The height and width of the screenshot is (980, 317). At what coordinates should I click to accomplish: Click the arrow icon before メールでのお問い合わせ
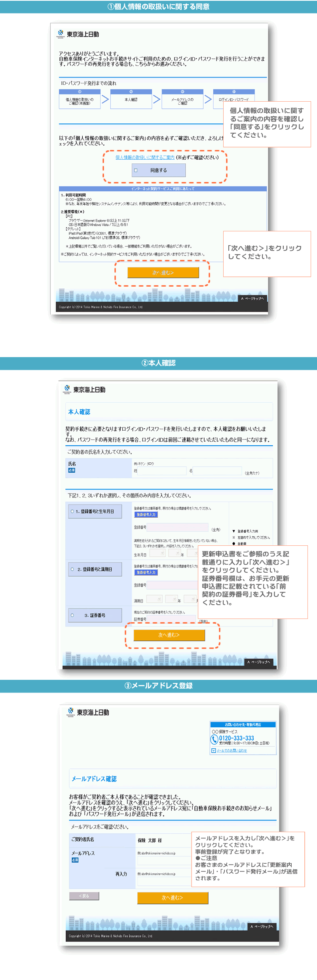tap(213, 750)
